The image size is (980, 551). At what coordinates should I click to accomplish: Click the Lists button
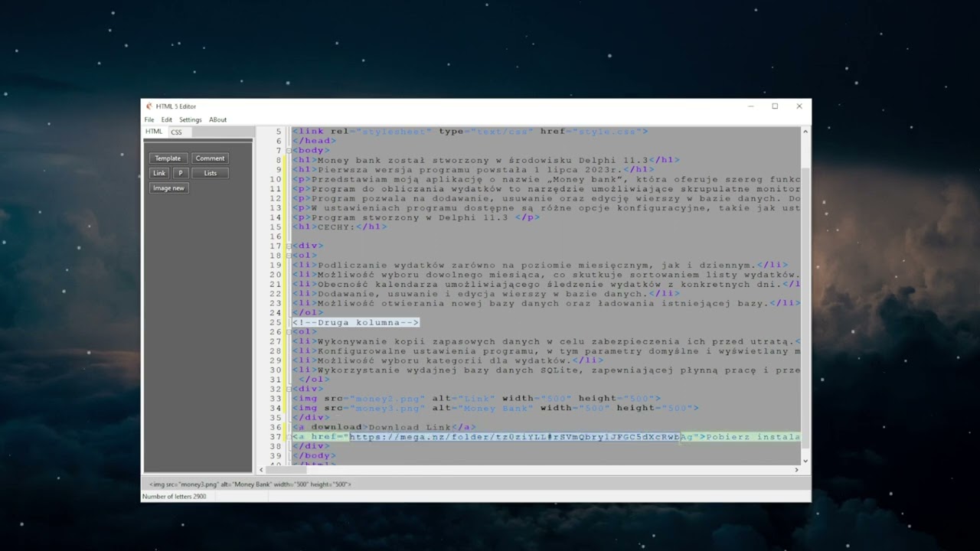click(x=210, y=173)
